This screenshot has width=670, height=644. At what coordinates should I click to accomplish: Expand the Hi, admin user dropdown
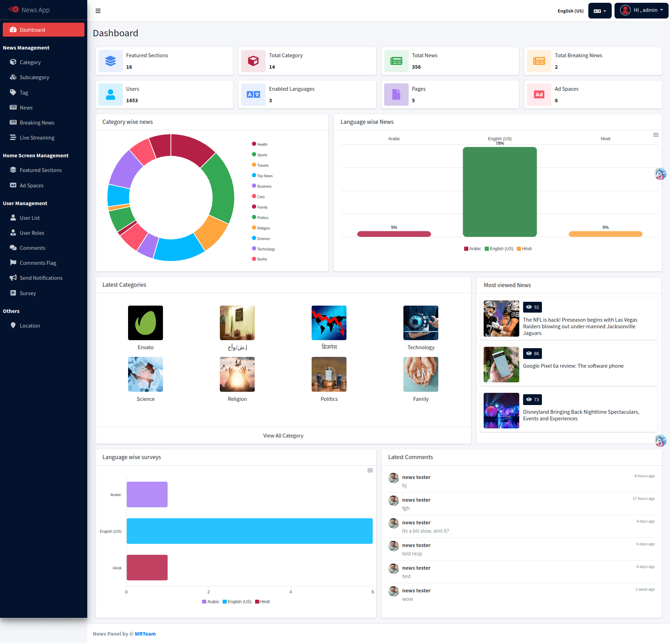(x=641, y=10)
